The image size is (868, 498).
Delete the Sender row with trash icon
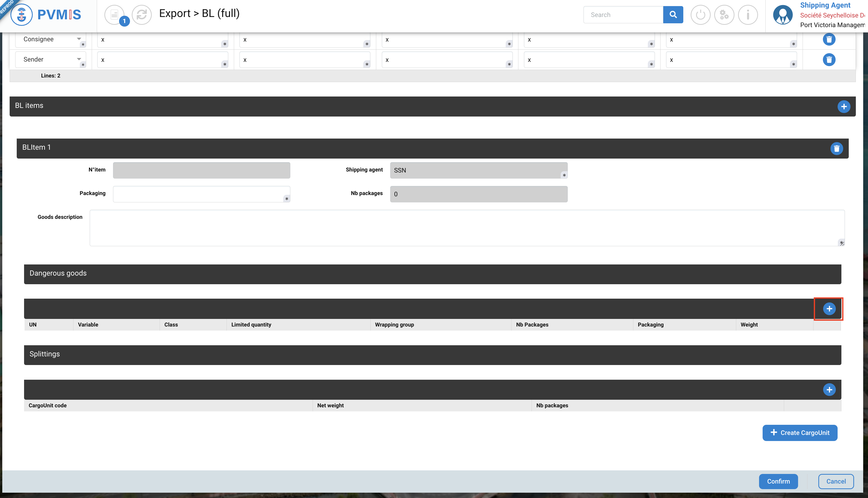(x=829, y=60)
